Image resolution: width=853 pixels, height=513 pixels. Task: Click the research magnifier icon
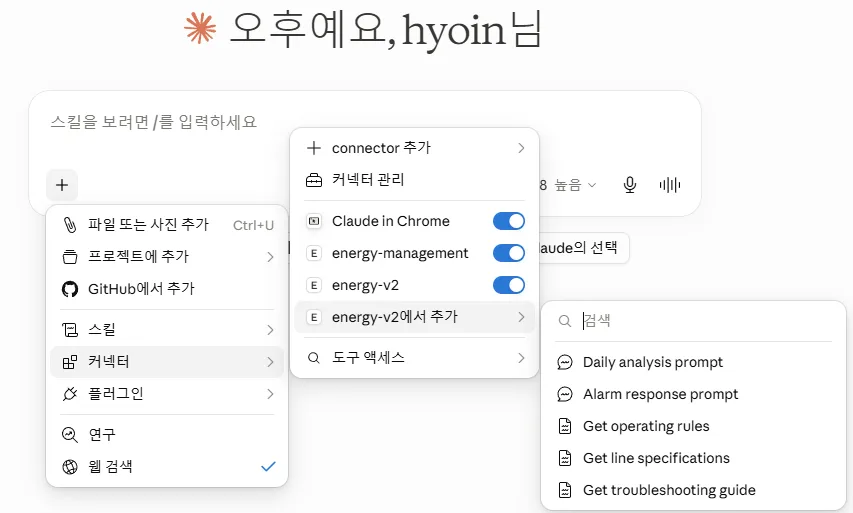tap(70, 435)
